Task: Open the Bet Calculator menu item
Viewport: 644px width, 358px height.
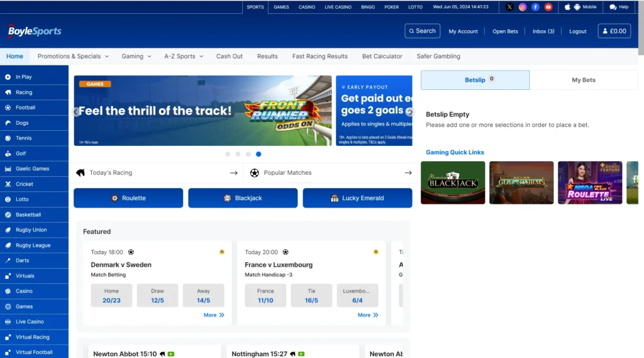Action: [x=382, y=56]
